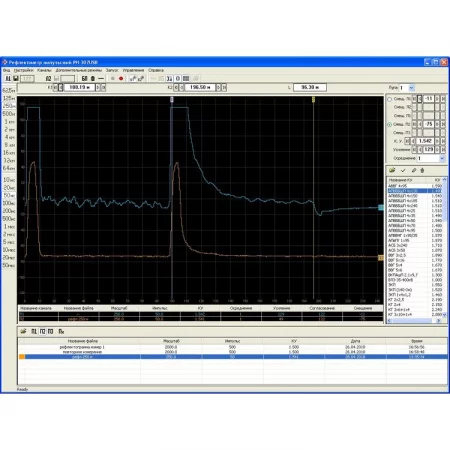This screenshot has width=450, height=450.
Task: Select file row "повторное измерение"
Action: pyautogui.click(x=232, y=352)
